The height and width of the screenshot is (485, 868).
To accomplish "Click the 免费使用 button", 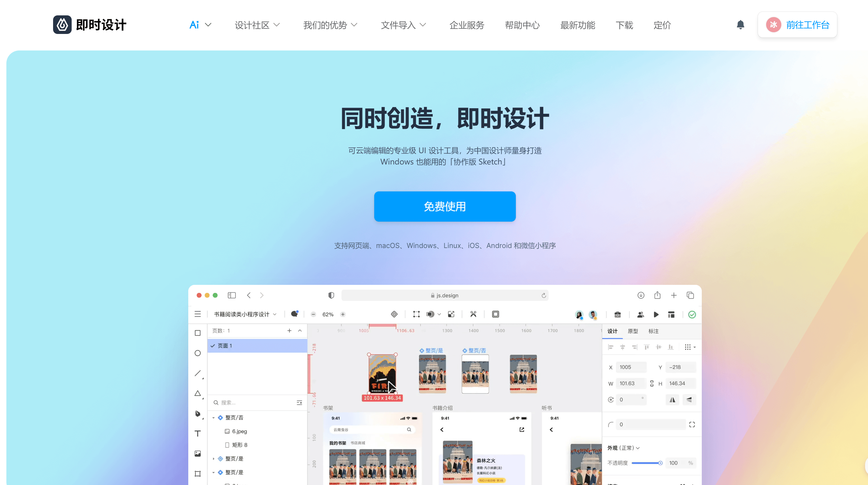I will 445,207.
